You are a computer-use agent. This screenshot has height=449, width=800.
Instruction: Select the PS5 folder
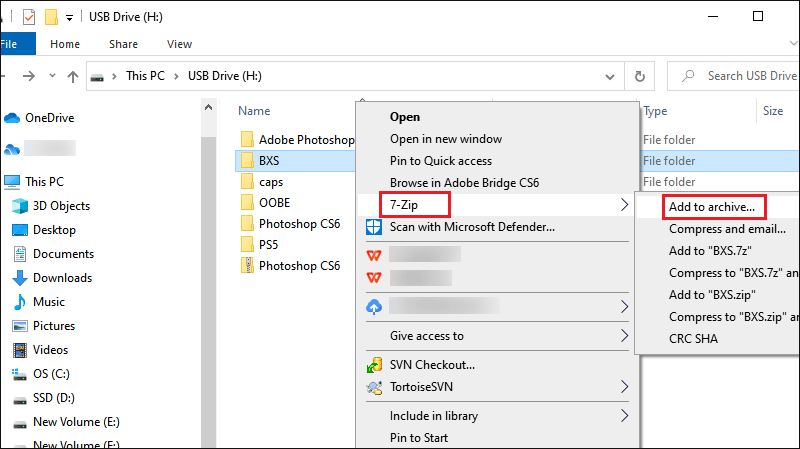pos(268,244)
